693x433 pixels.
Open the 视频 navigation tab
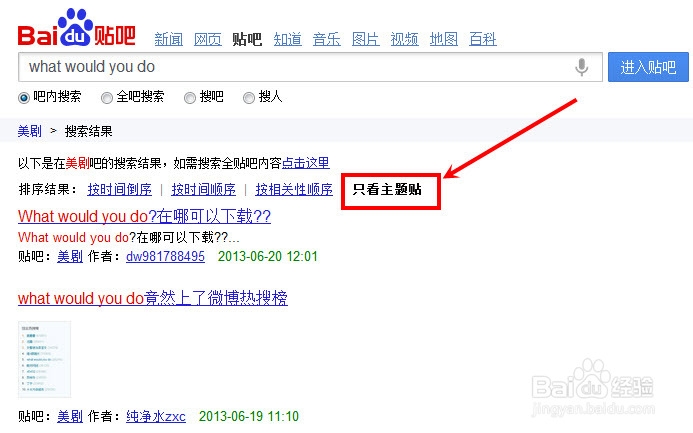(404, 39)
